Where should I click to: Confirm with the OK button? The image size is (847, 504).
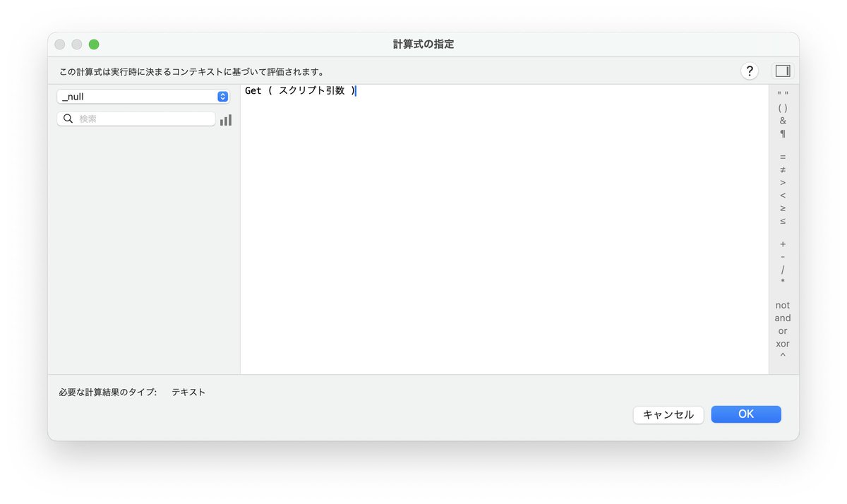tap(746, 414)
